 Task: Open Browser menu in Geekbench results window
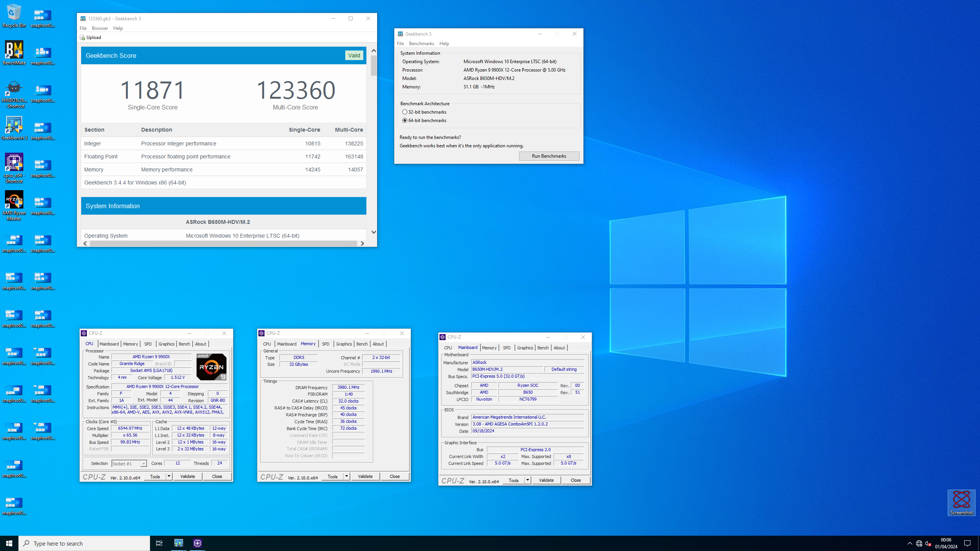pos(100,28)
